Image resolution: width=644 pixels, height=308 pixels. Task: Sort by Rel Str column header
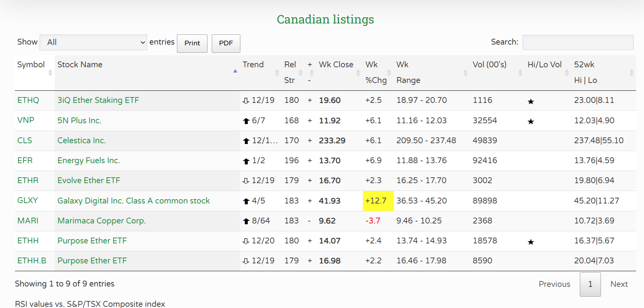pos(293,73)
